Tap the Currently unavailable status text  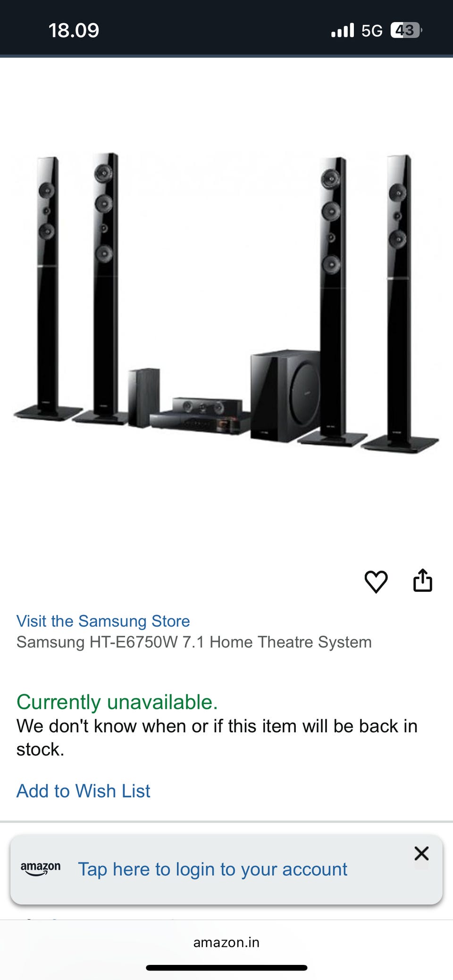[x=117, y=702]
